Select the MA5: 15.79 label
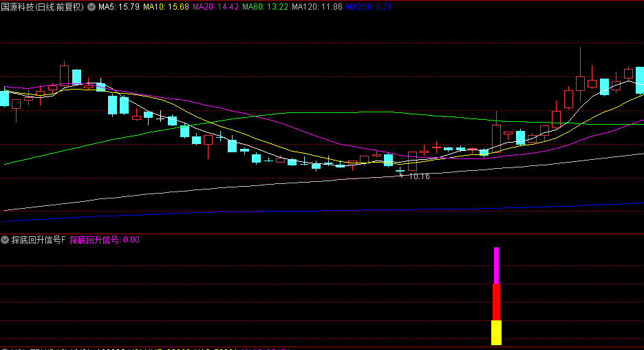The height and width of the screenshot is (350, 644). [119, 7]
